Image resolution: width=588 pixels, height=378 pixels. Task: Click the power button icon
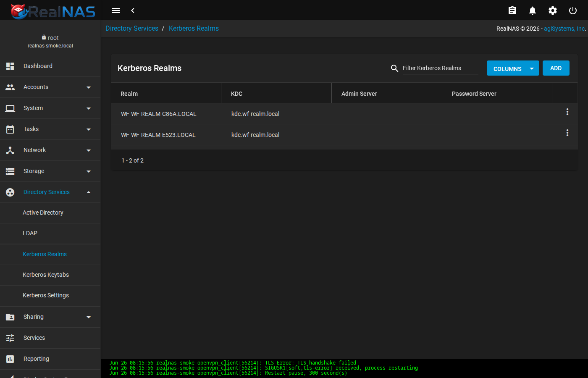(x=573, y=10)
